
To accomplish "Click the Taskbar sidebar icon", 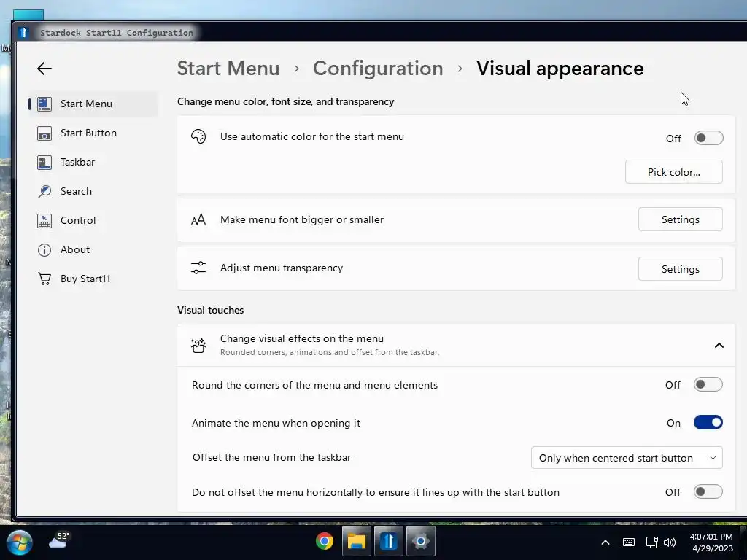I will click(44, 163).
